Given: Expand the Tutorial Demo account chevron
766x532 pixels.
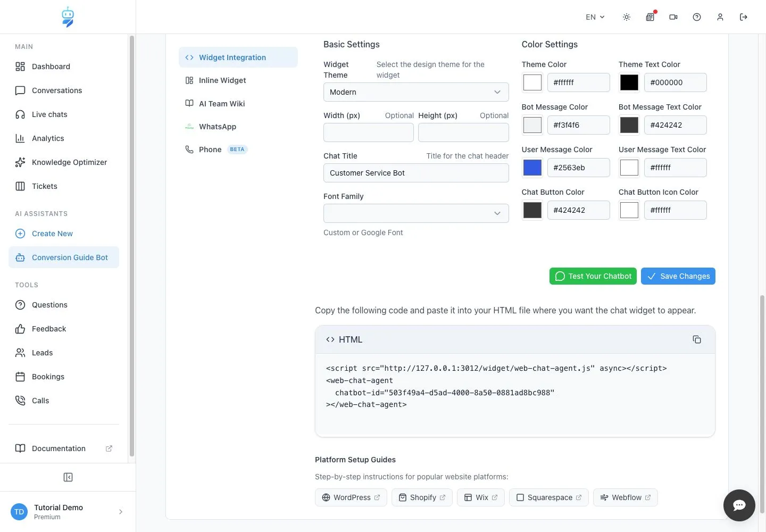Looking at the screenshot, I should tap(121, 512).
